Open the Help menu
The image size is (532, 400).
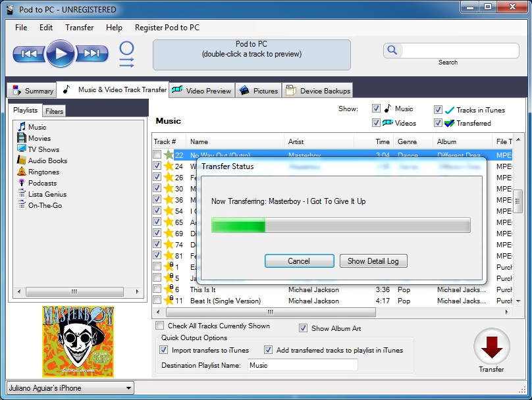point(114,28)
